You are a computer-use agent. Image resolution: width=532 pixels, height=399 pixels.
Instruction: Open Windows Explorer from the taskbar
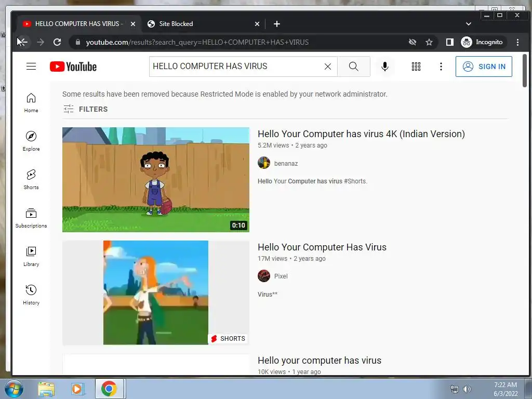click(x=46, y=389)
